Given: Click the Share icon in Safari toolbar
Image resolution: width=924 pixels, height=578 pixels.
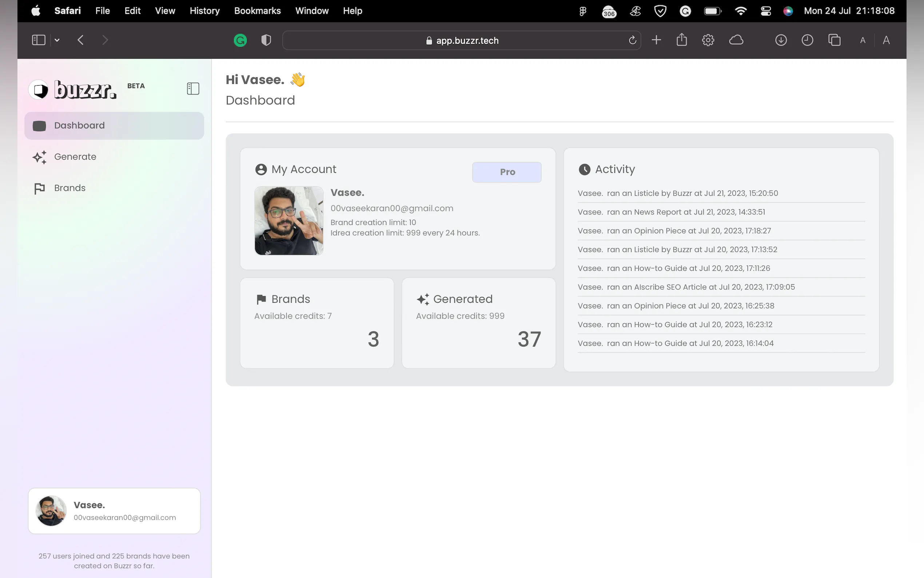Looking at the screenshot, I should pyautogui.click(x=681, y=40).
